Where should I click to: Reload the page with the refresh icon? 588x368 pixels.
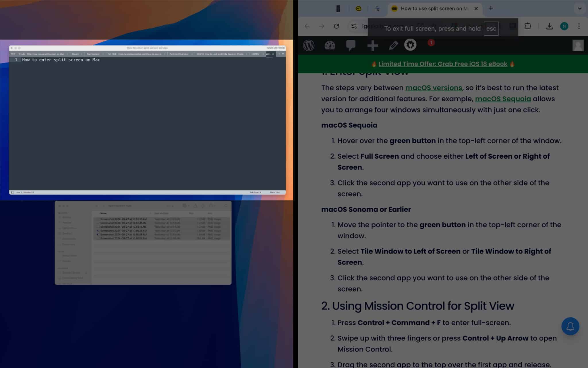tap(337, 26)
